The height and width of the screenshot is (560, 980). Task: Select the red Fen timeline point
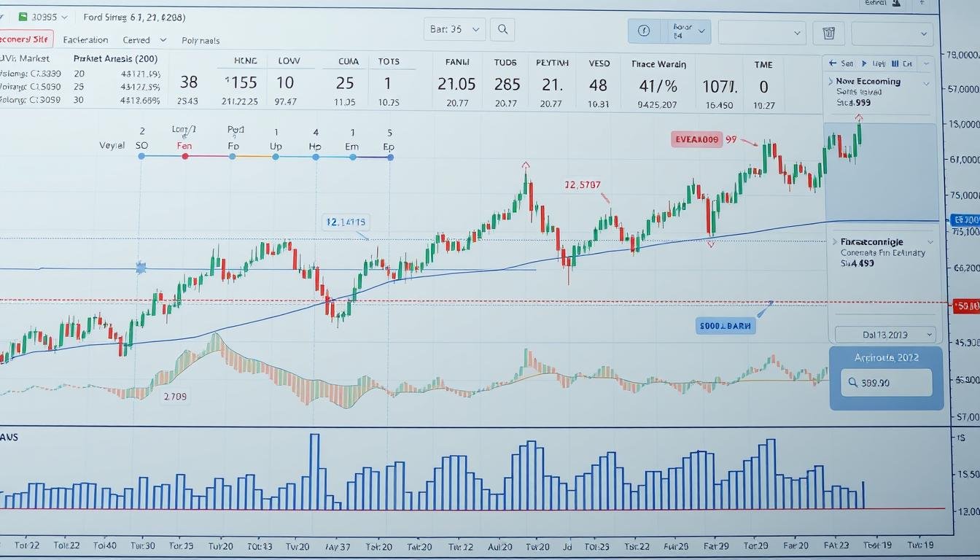coord(184,156)
